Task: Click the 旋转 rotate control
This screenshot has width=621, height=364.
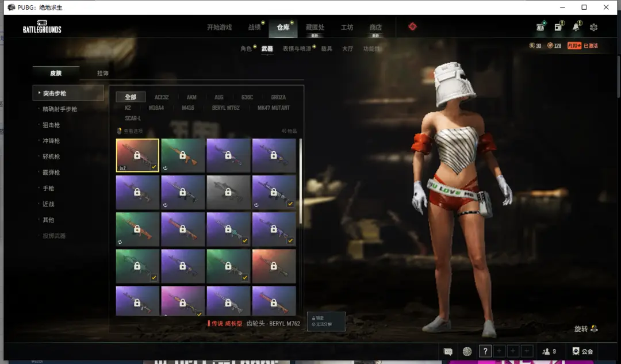Action: coord(586,329)
